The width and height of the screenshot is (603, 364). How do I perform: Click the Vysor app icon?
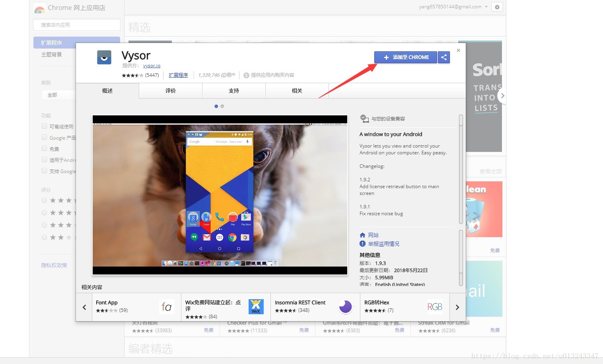point(104,57)
